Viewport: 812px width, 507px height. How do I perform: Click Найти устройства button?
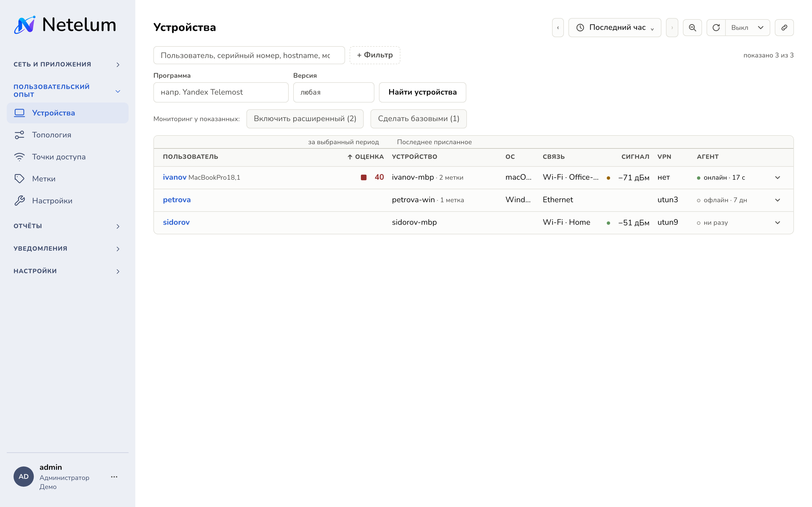422,92
